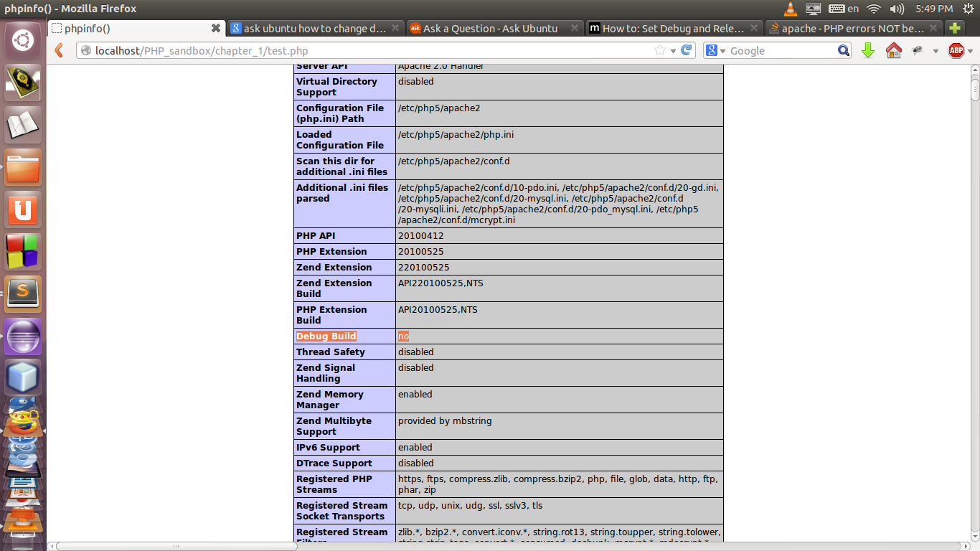
Task: Open the display indicator in top panel
Action: (813, 9)
